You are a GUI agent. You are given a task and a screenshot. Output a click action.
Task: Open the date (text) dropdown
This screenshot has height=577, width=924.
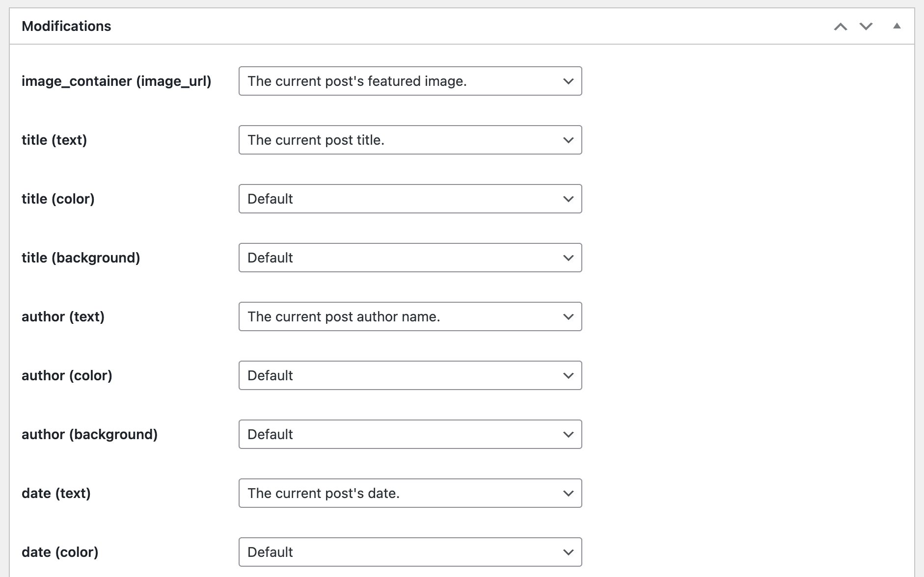click(x=410, y=493)
